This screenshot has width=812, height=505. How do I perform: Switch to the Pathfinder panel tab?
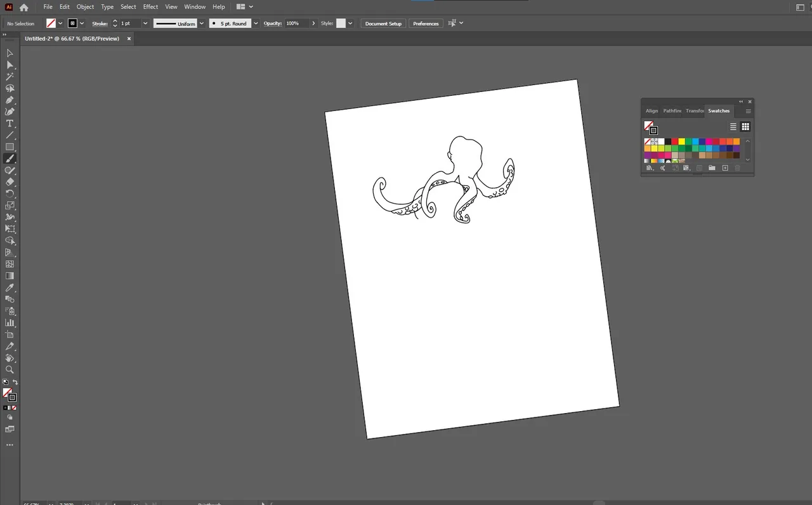click(672, 111)
